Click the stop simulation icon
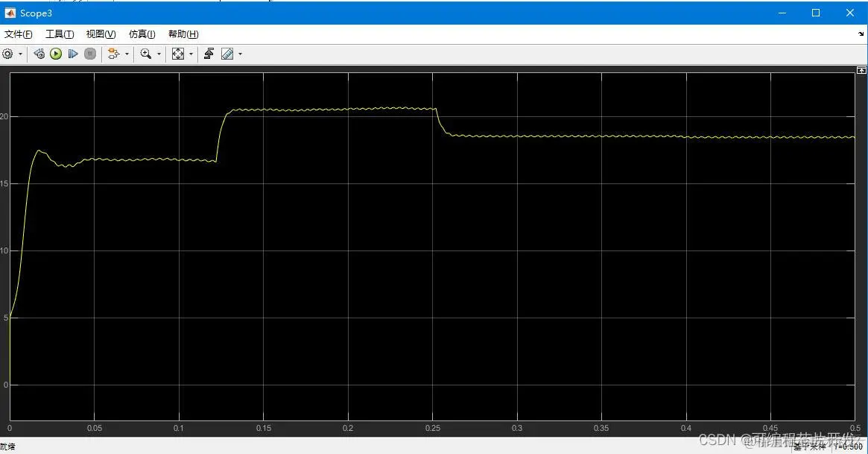The width and height of the screenshot is (868, 454). 90,54
